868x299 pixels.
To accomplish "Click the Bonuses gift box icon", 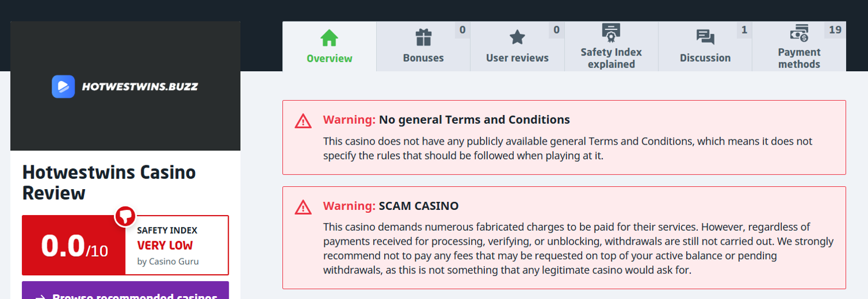I will (x=424, y=38).
